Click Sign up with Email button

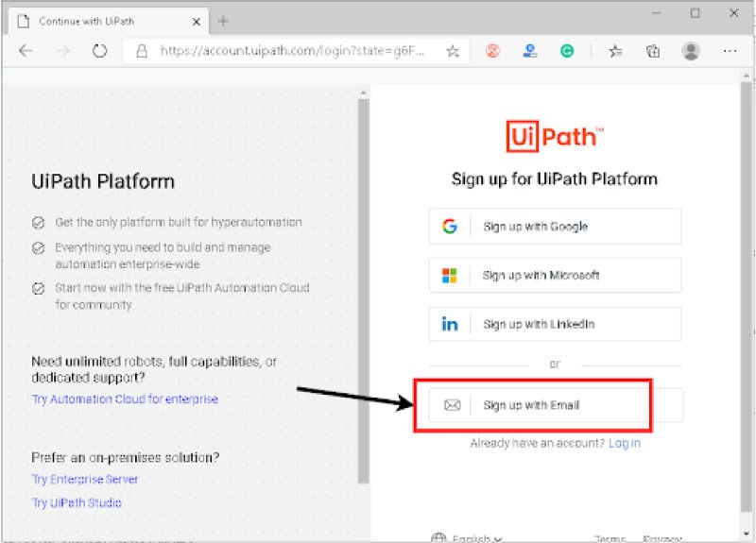(x=556, y=405)
